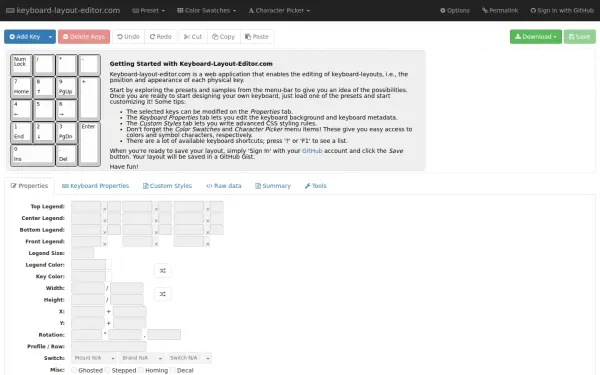600x375 pixels.
Task: Select the 5 key on numpad
Action: point(44,110)
